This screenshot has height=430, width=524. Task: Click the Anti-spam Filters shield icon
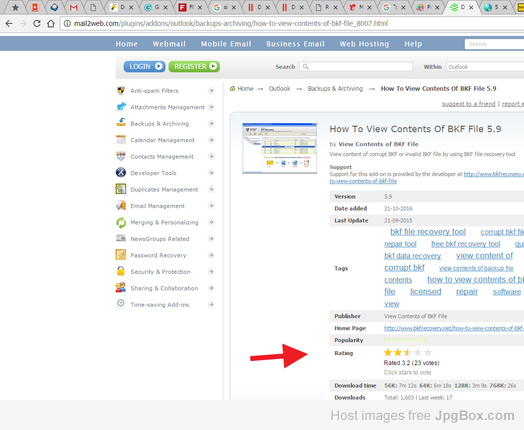pos(121,91)
